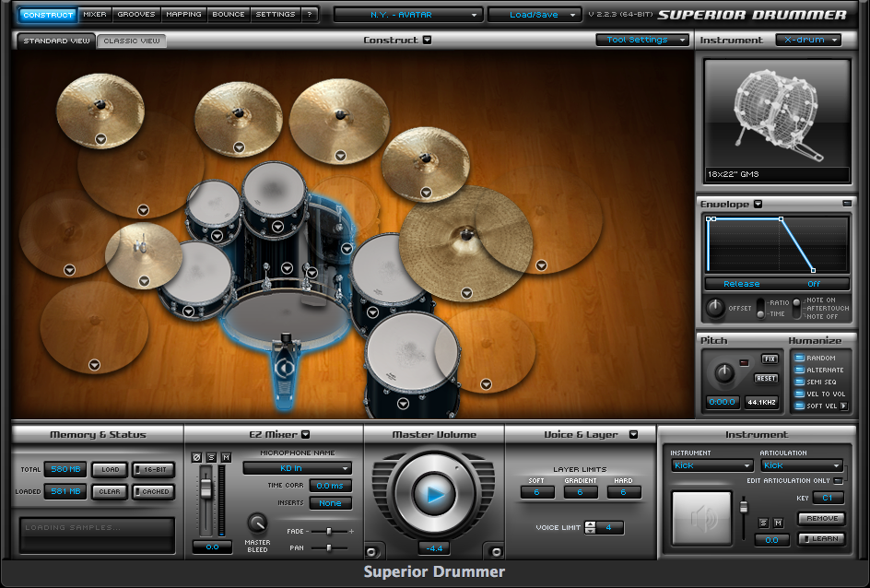Solo the EZ Mixer channel with S
Image resolution: width=870 pixels, height=588 pixels.
click(x=211, y=458)
